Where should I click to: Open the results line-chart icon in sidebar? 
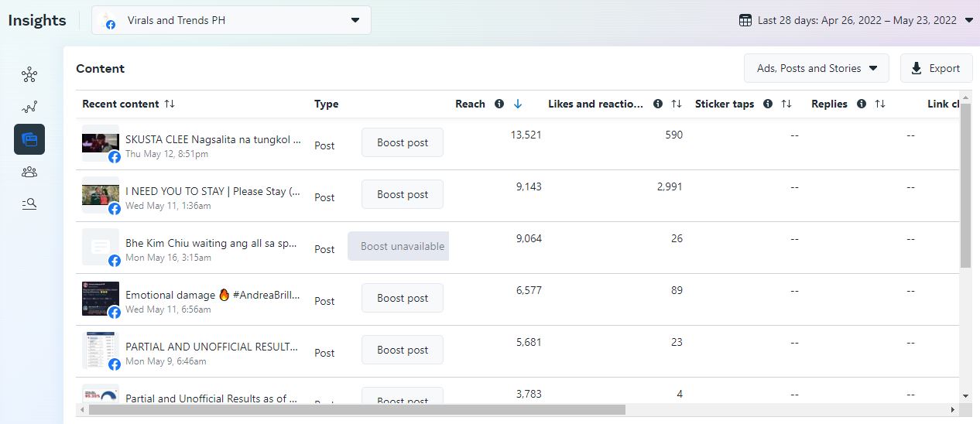tap(29, 108)
